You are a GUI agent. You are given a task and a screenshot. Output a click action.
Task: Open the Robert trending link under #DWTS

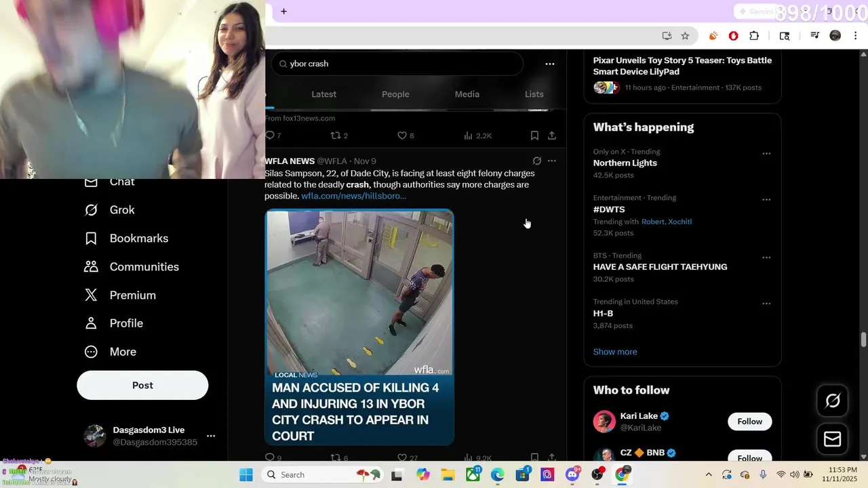(x=653, y=222)
